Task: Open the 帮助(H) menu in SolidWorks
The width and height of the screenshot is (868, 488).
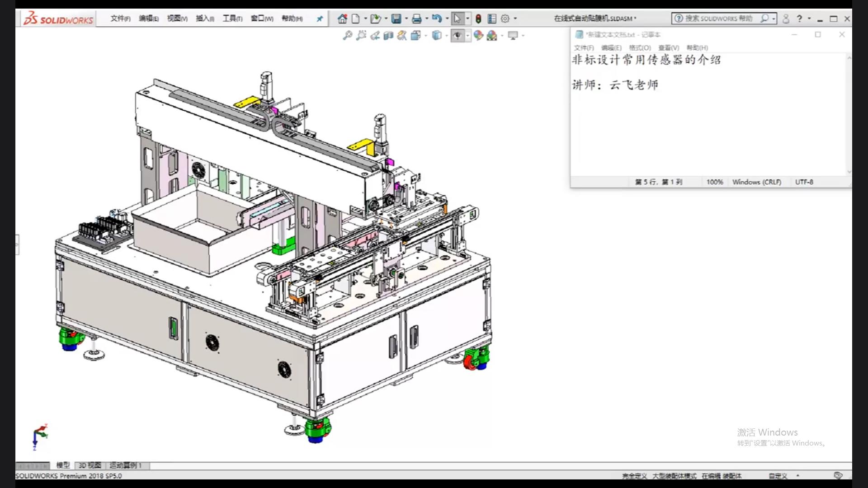Action: point(292,19)
